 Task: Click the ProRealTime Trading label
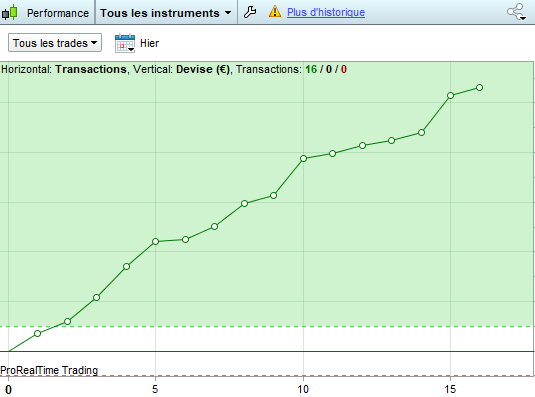point(49,370)
